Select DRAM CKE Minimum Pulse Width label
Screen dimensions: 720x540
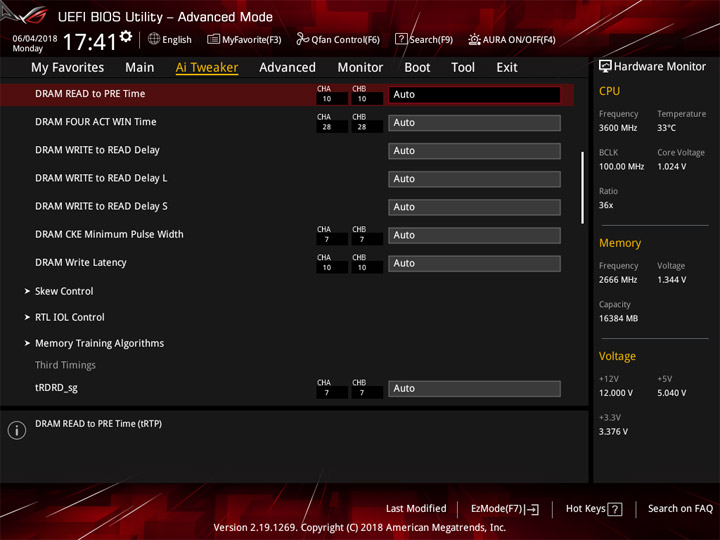click(x=109, y=234)
